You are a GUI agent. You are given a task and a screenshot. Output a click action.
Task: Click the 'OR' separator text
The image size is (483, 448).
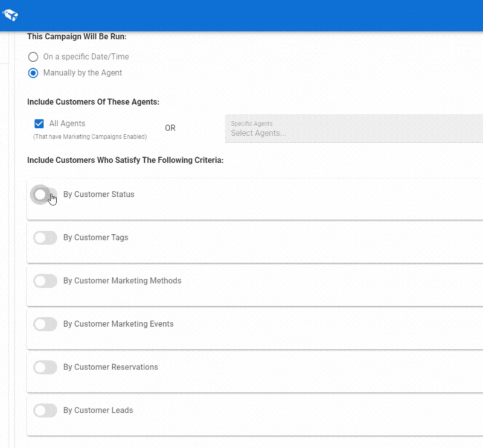pyautogui.click(x=170, y=128)
